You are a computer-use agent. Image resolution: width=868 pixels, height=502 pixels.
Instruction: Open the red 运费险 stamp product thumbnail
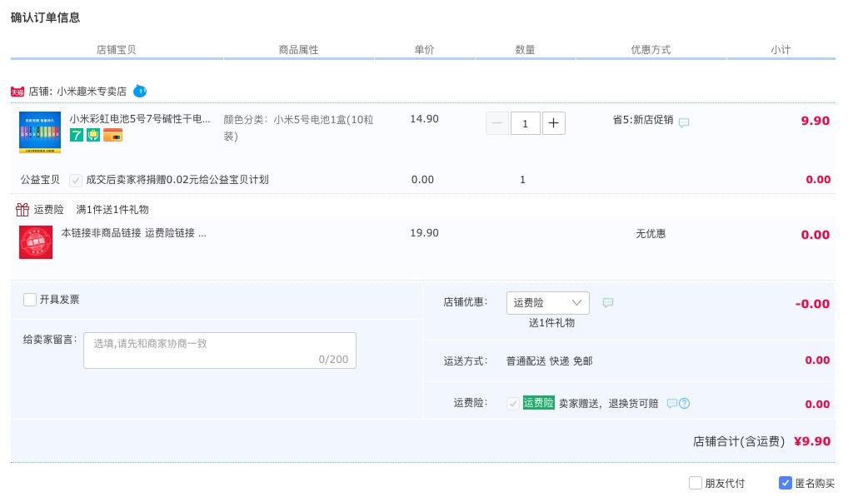[x=36, y=242]
